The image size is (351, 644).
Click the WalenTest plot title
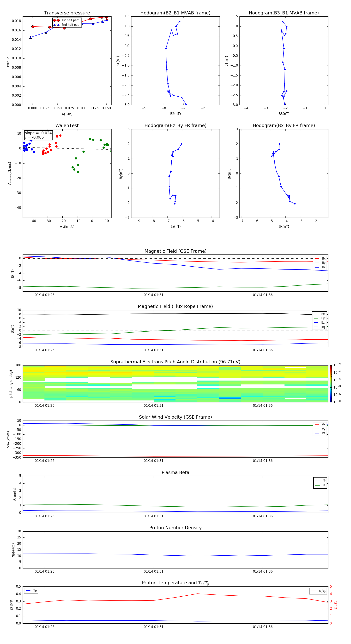tap(67, 125)
